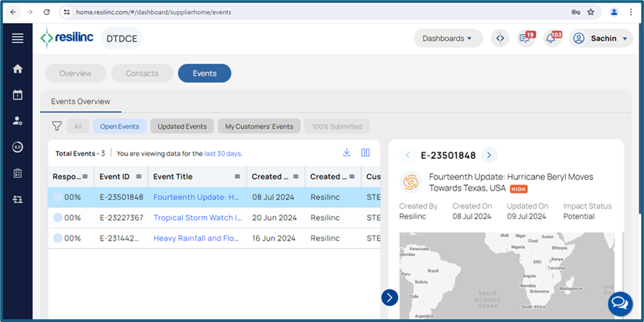
Task: Open browser profile icon
Action: click(x=614, y=12)
